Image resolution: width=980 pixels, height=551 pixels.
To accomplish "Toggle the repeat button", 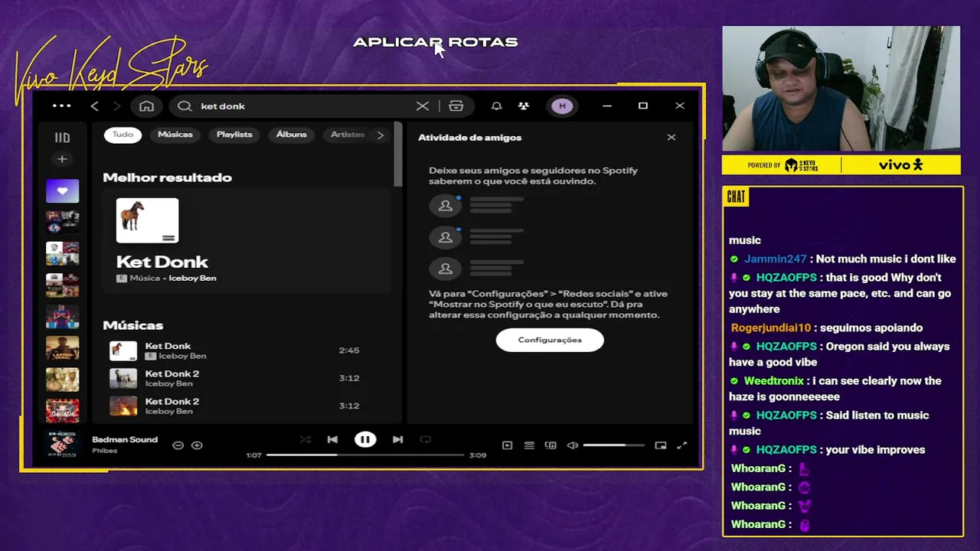I will point(426,439).
